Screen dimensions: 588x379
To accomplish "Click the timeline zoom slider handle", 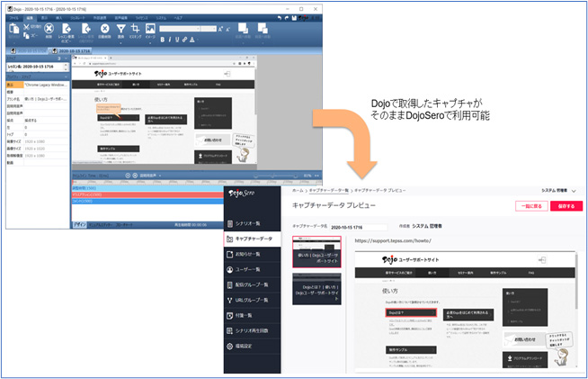I will tap(273, 176).
